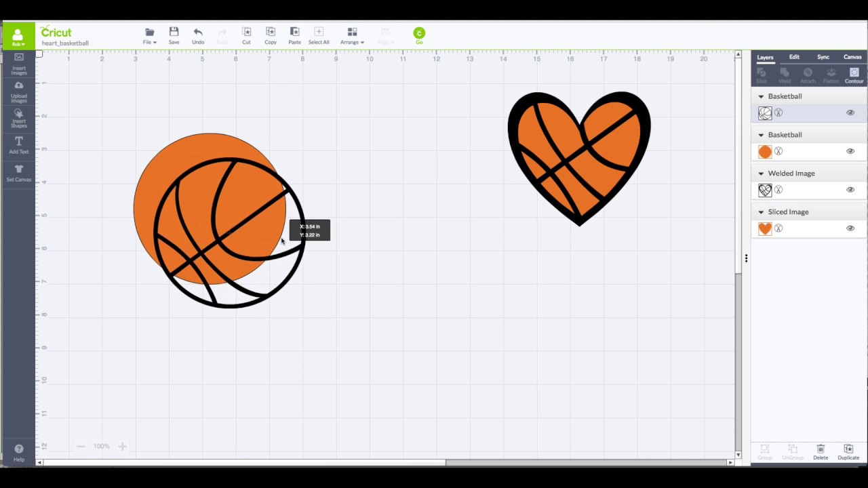Hide the first Basketball outline layer

[x=850, y=113]
